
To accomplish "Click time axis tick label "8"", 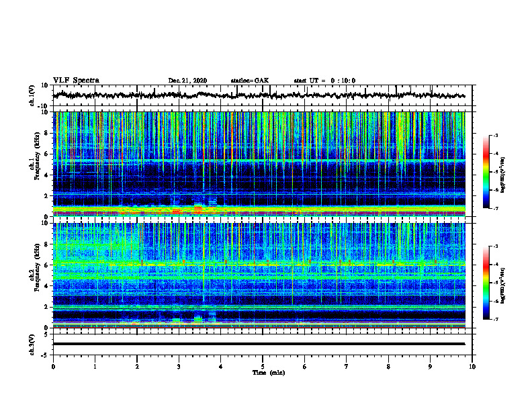I will click(388, 367).
